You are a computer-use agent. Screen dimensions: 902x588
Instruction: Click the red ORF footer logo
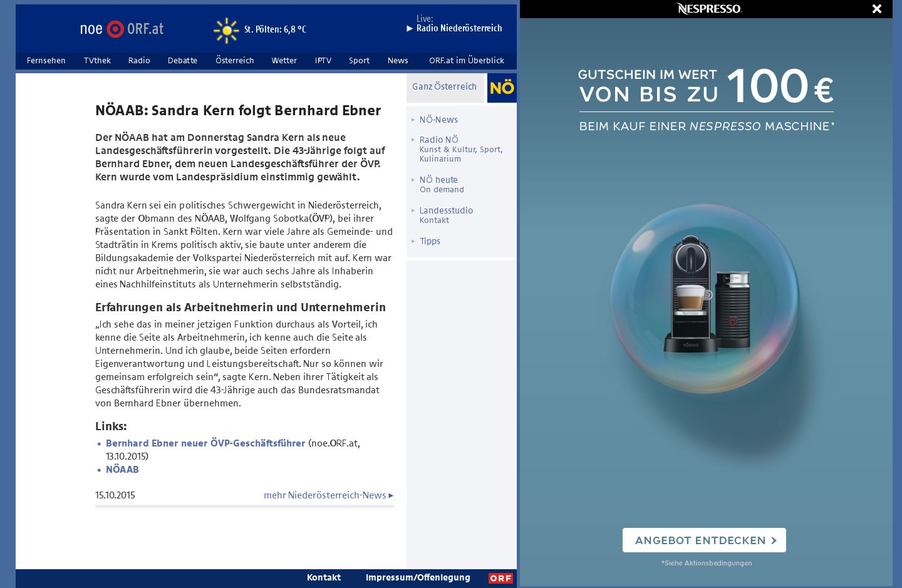[501, 578]
